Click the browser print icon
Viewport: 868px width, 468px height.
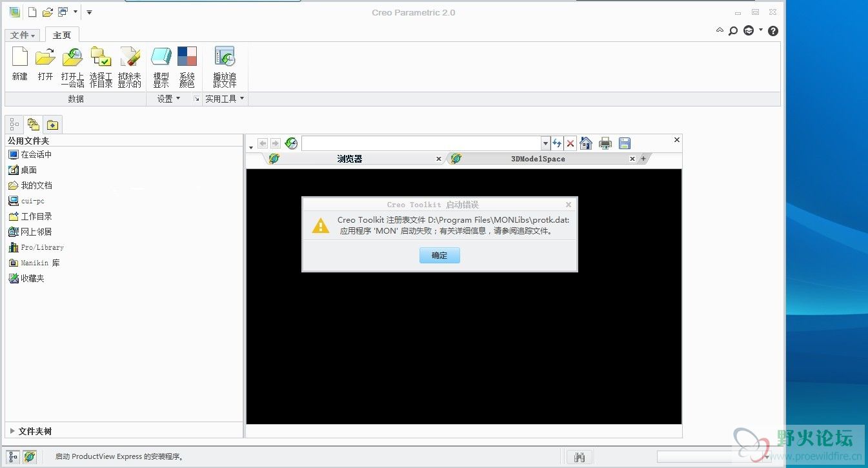(605, 143)
